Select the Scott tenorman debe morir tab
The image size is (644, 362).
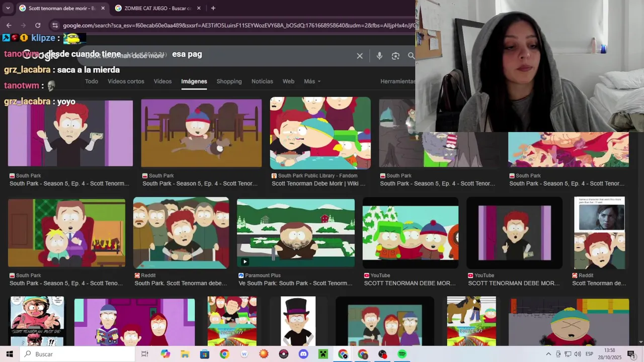(x=61, y=8)
